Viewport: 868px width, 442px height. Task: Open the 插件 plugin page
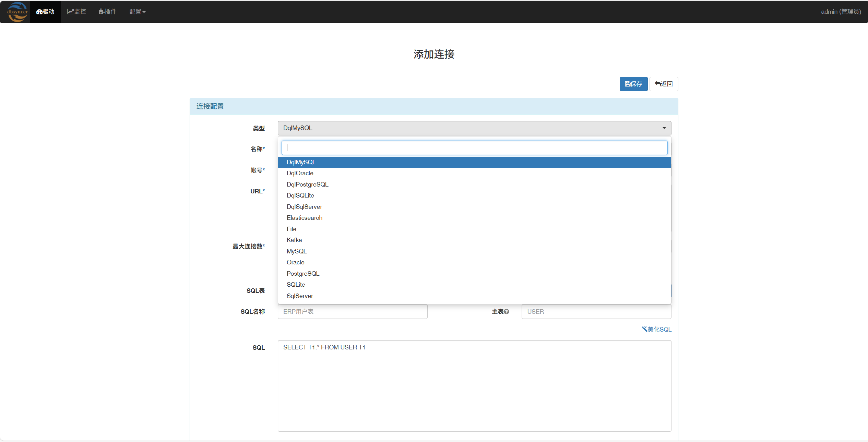click(x=107, y=12)
